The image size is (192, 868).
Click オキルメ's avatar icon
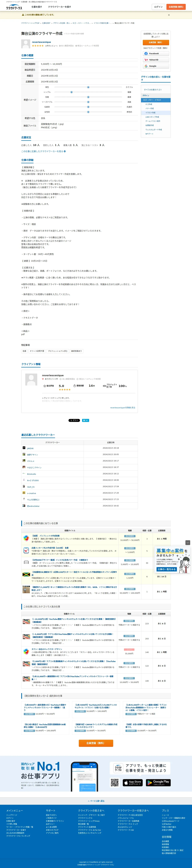pos(24,461)
